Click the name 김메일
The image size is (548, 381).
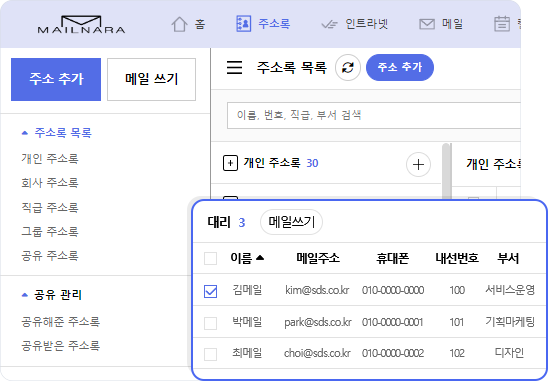point(247,290)
